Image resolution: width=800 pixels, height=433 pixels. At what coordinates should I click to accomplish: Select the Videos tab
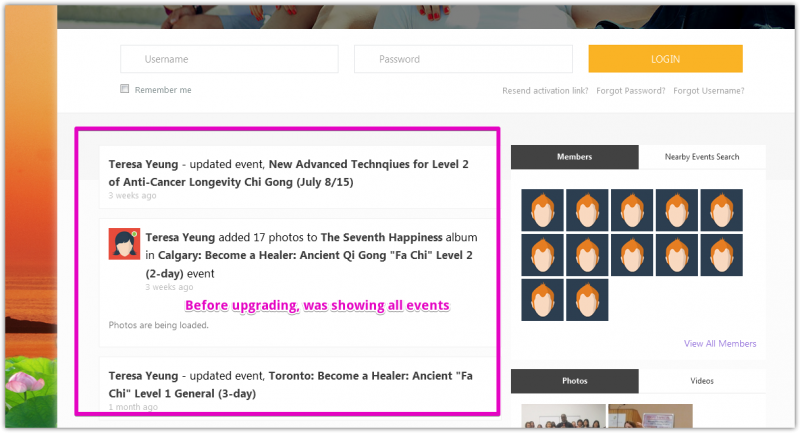pos(702,381)
